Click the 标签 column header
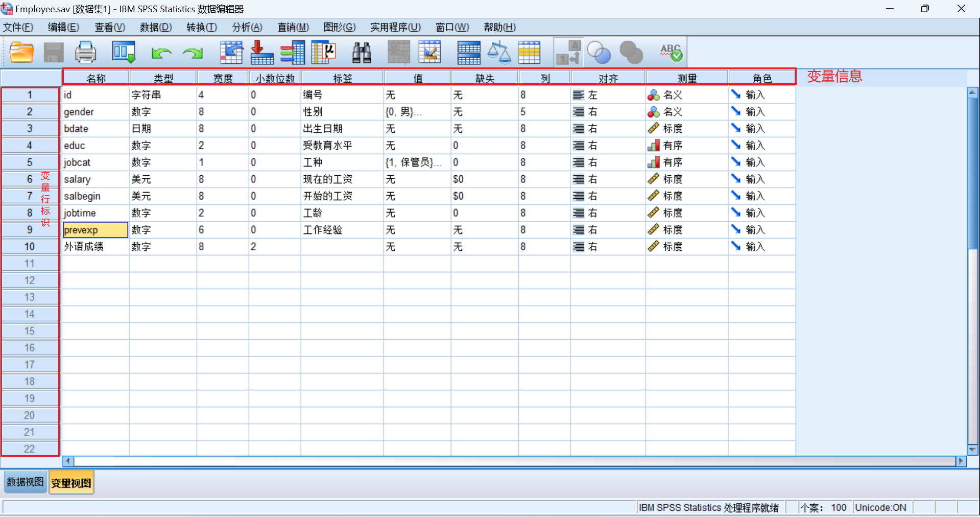980x517 pixels. click(x=342, y=78)
